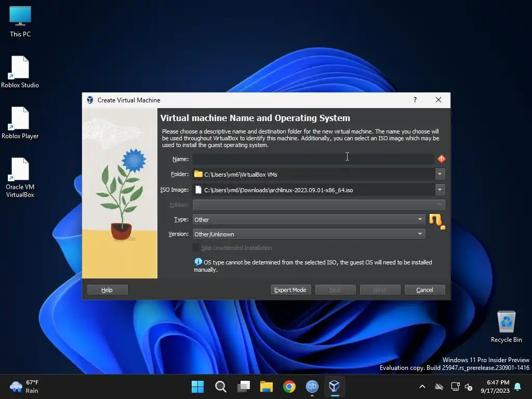This screenshot has width=532, height=399.
Task: Click the Name input field
Action: pos(313,159)
